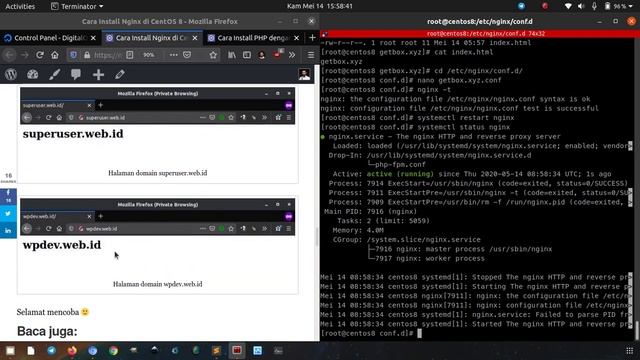Image resolution: width=640 pixels, height=360 pixels.
Task: Open Sublime Text from the dock
Action: point(216,350)
